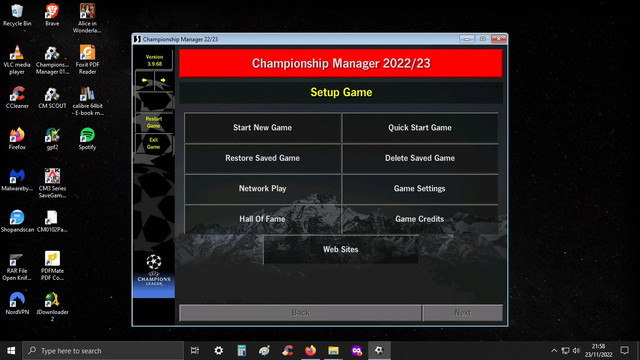Select the CM0102Pa file desktop icon
The image size is (640, 360).
coord(52,222)
